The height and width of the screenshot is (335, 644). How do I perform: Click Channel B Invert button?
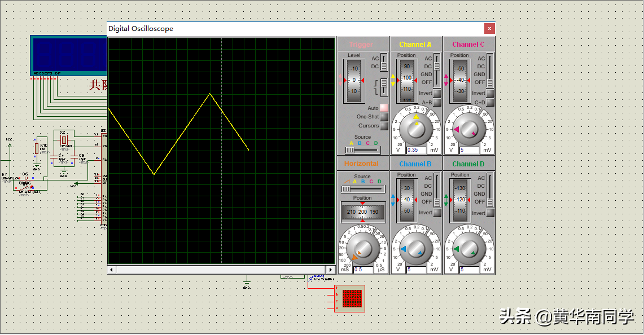(437, 213)
